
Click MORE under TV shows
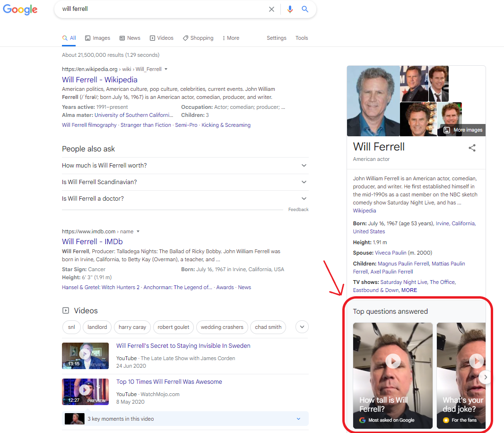tap(409, 290)
